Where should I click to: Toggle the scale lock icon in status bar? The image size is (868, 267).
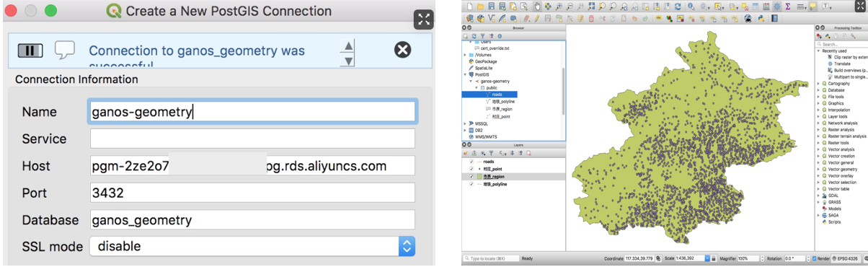coord(714,258)
